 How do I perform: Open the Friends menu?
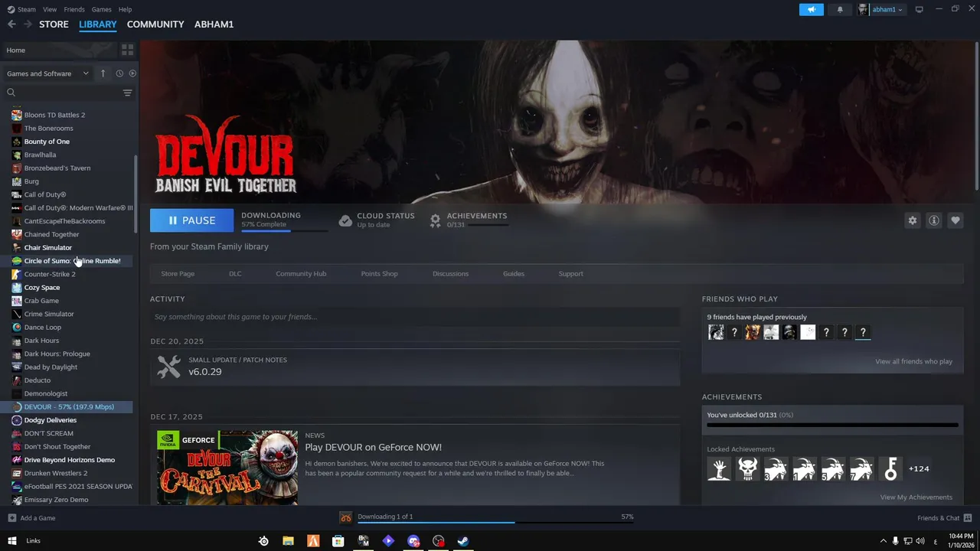coord(74,9)
